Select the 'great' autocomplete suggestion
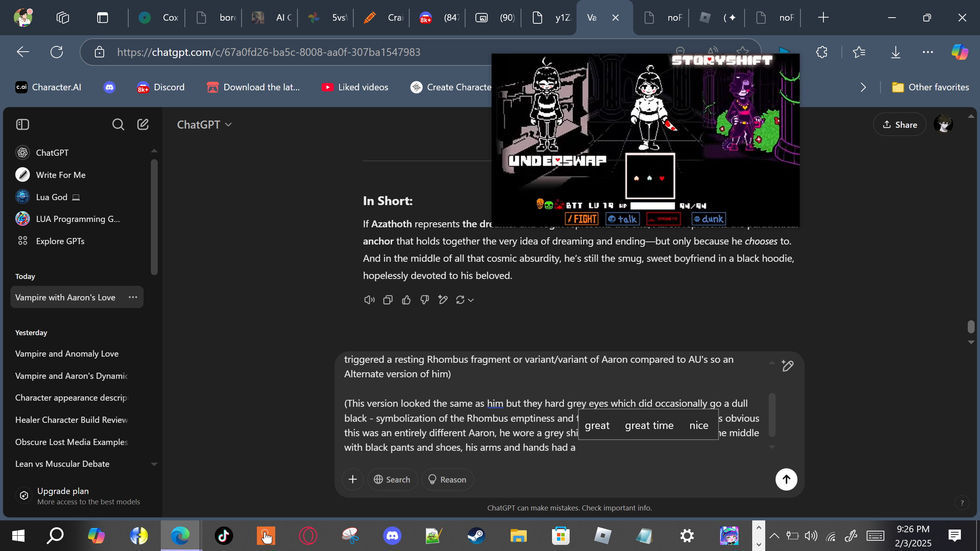The image size is (980, 551). pyautogui.click(x=597, y=425)
